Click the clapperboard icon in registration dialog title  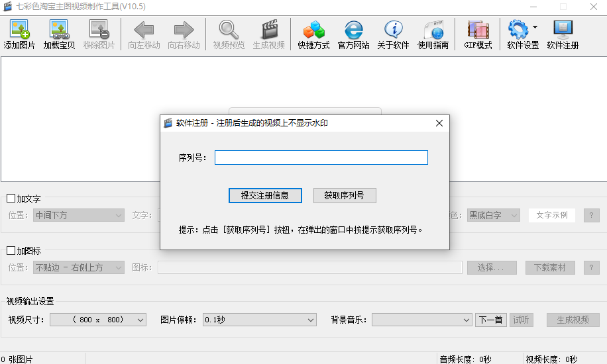(168, 123)
